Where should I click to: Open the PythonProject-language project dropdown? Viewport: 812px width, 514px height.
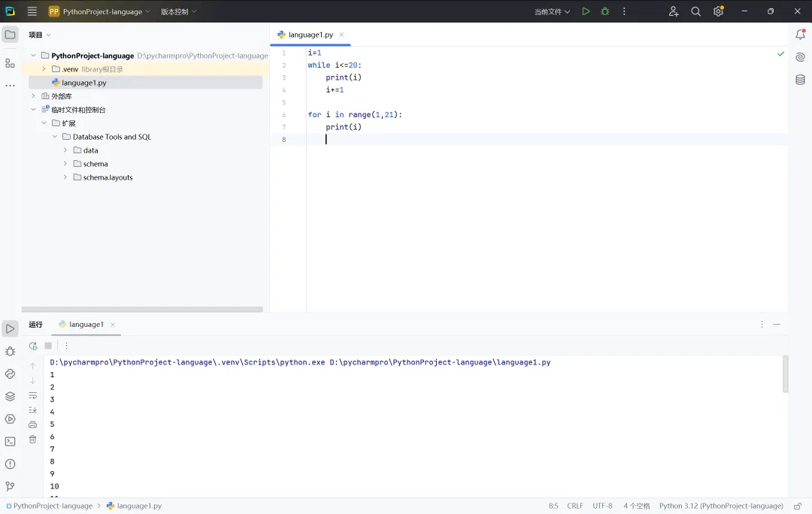click(x=99, y=11)
